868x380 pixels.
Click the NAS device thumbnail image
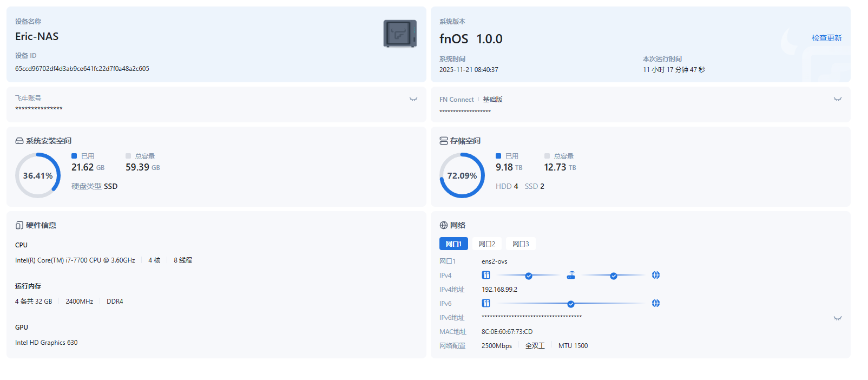pos(400,34)
